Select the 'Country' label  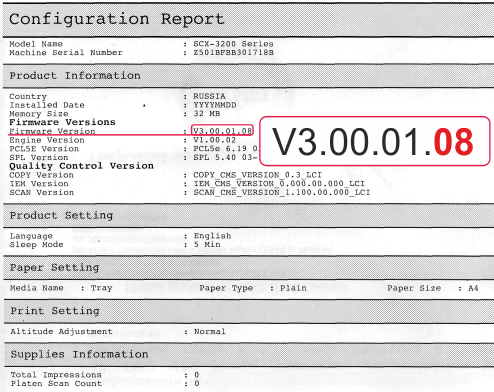pyautogui.click(x=28, y=97)
